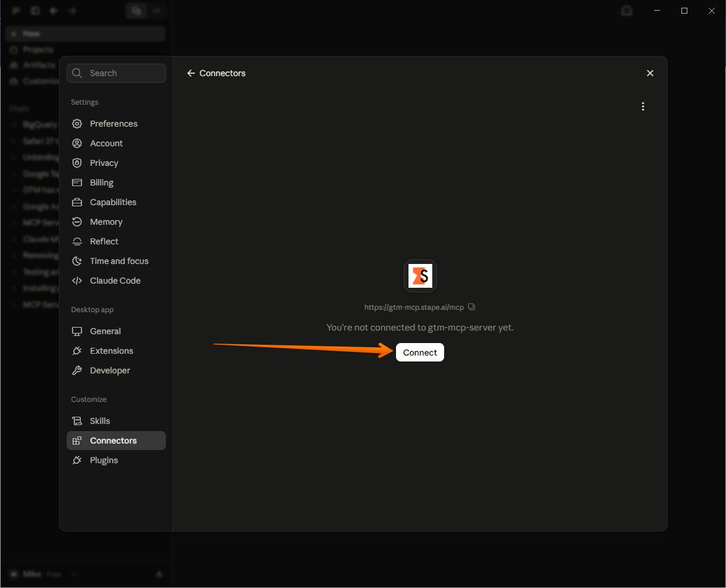726x588 pixels.
Task: Open Capabilities settings
Action: tap(116, 202)
